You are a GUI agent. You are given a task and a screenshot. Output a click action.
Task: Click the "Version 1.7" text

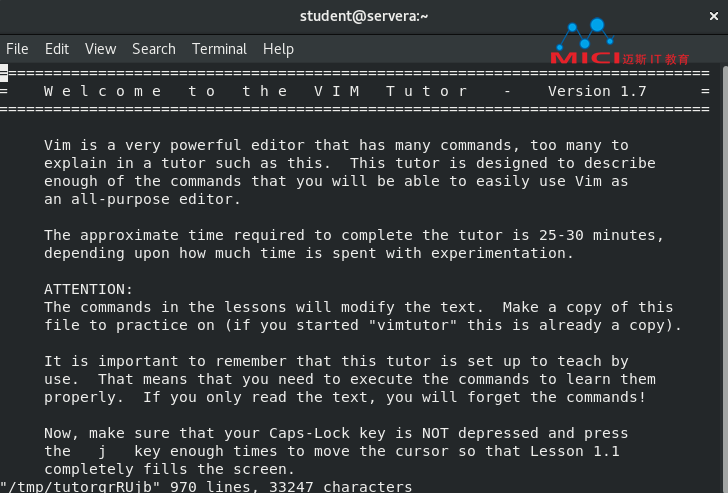pos(597,91)
